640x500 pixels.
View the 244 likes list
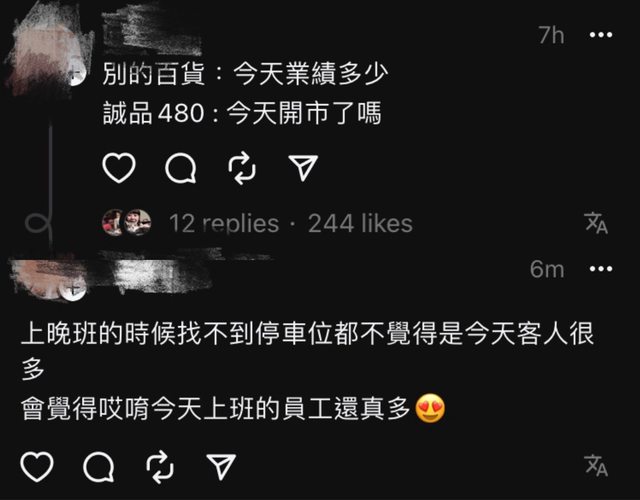pyautogui.click(x=360, y=224)
